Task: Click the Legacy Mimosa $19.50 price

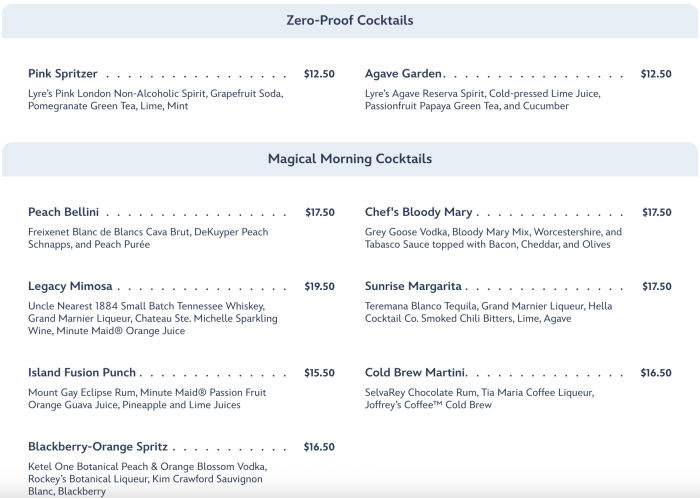Action: 319,286
